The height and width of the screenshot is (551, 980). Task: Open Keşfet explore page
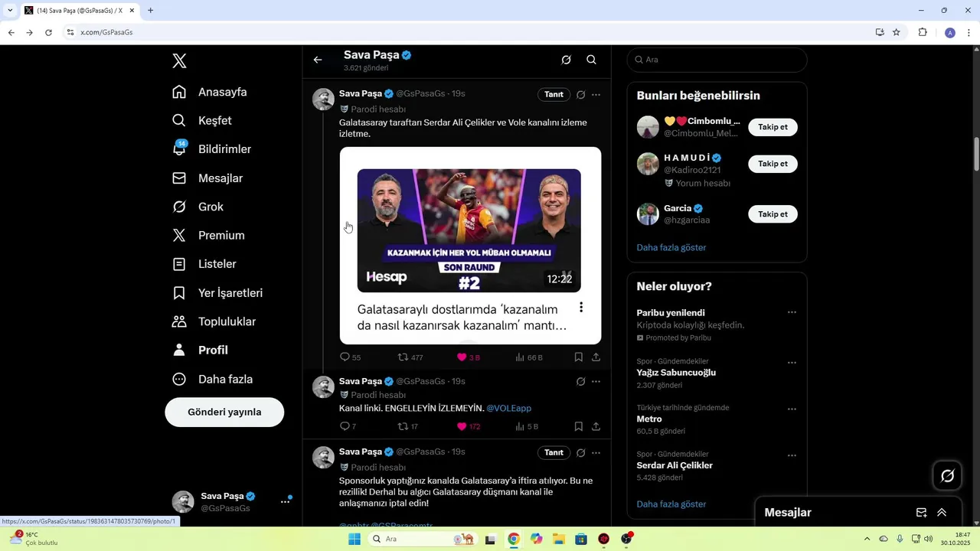[202, 121]
